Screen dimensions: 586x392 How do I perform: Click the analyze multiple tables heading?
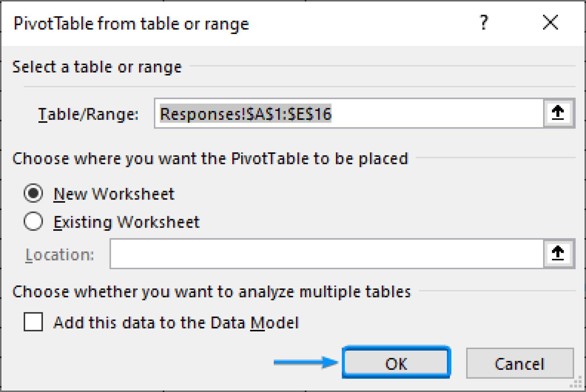point(212,291)
